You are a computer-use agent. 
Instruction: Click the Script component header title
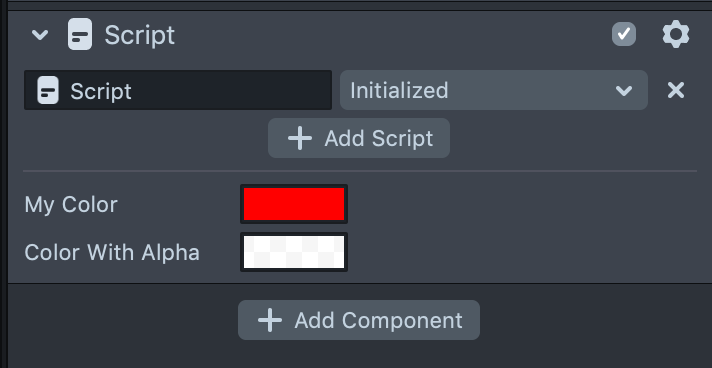click(x=139, y=35)
